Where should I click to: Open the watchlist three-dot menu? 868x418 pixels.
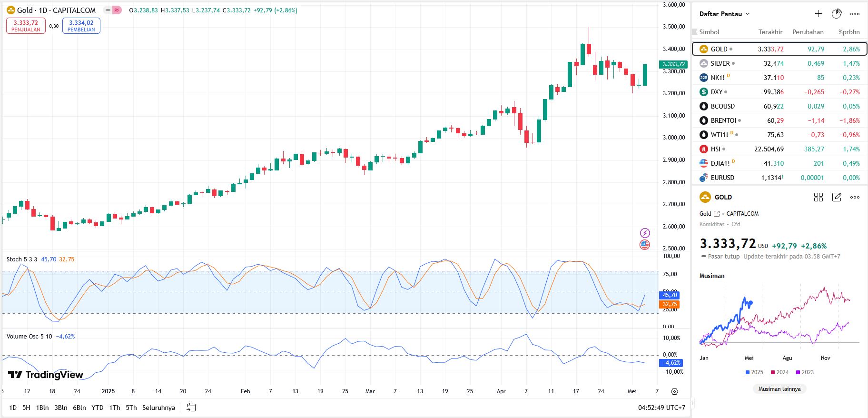[855, 14]
